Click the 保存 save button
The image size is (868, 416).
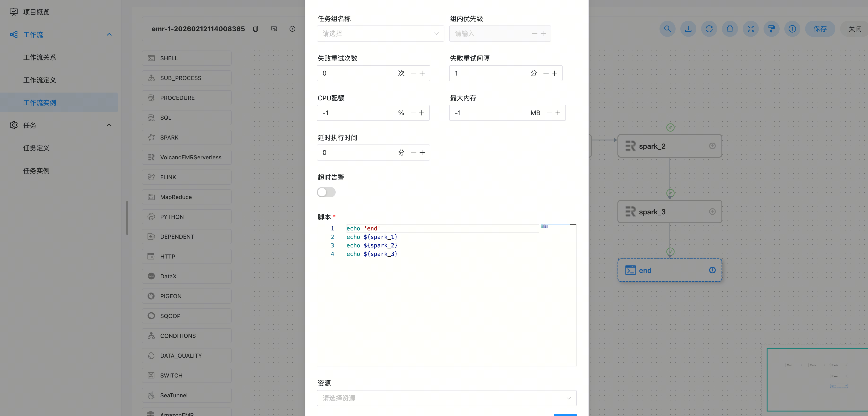tap(820, 29)
